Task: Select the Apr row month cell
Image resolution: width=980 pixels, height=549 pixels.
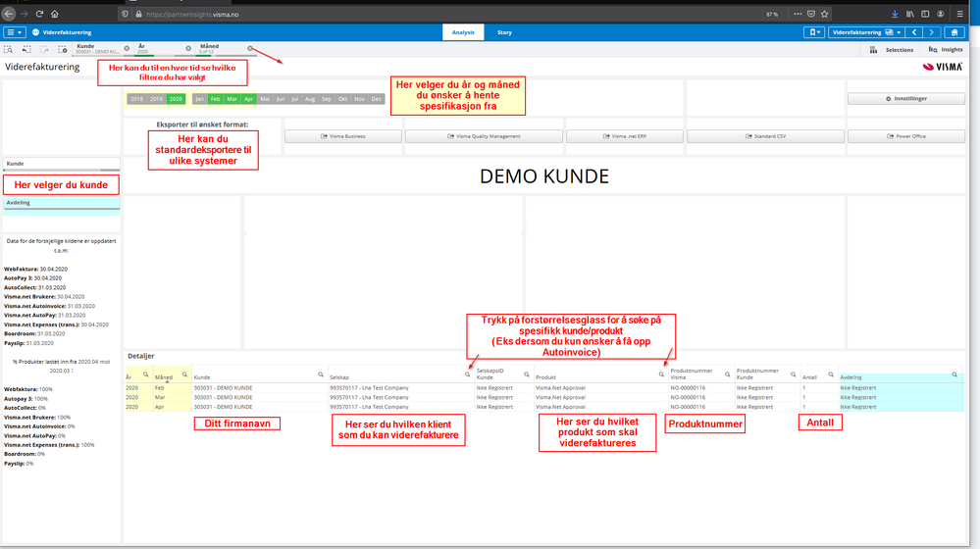Action: click(x=160, y=407)
